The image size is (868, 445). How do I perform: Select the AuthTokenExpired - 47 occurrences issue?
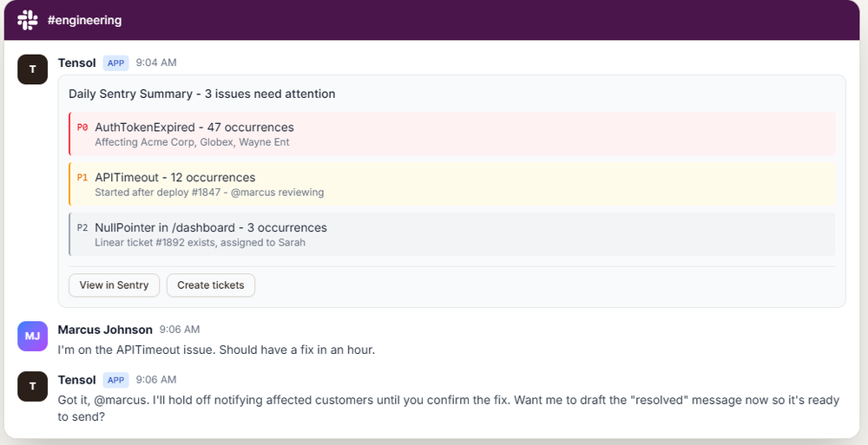coord(451,134)
